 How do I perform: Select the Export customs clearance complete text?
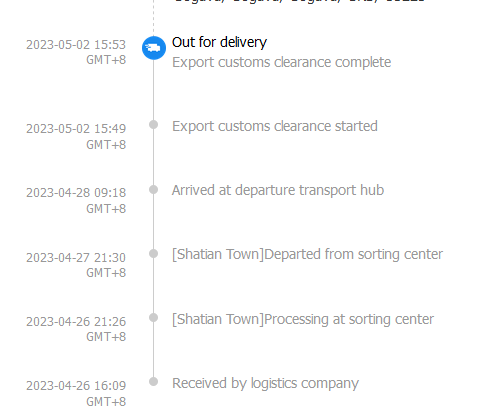[x=281, y=63]
